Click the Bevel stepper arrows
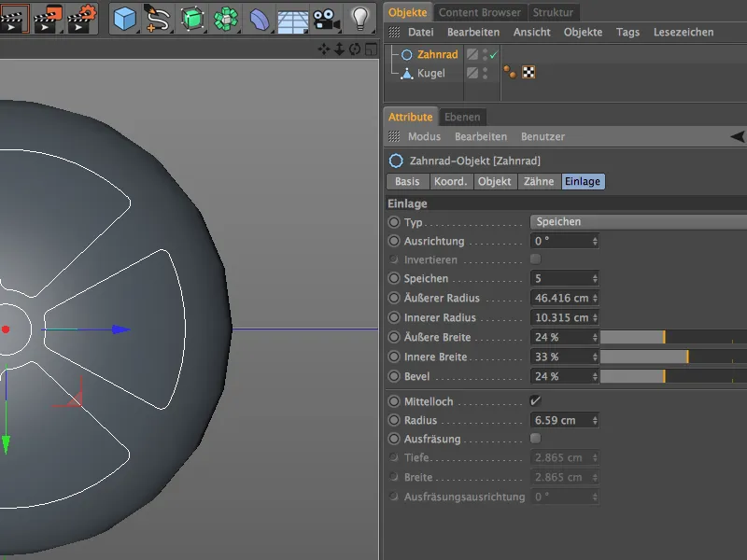The width and height of the screenshot is (747, 560). coord(595,376)
